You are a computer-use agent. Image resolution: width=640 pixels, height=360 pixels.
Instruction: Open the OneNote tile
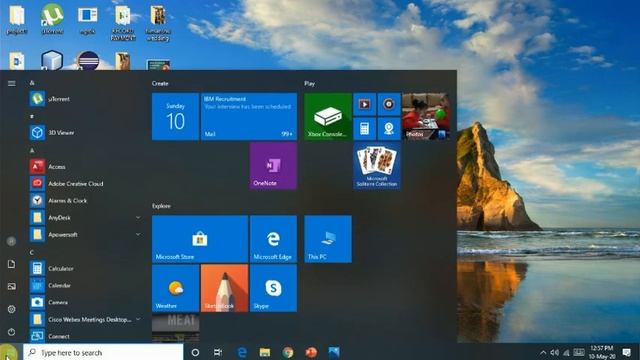273,166
